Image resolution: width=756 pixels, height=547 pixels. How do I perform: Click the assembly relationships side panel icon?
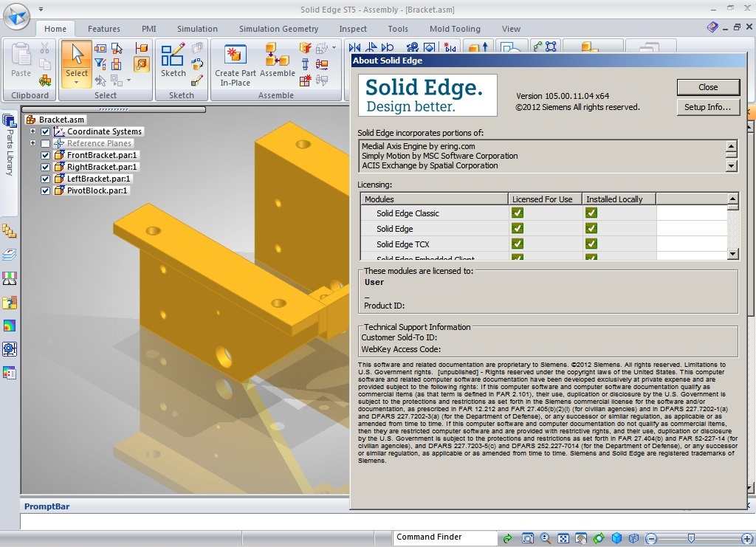point(9,231)
